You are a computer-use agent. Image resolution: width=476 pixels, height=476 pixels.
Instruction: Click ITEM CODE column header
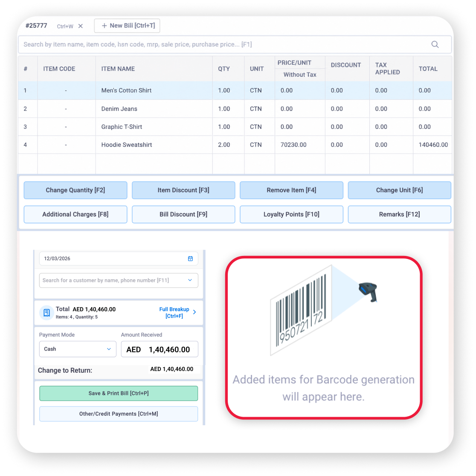[x=59, y=69]
